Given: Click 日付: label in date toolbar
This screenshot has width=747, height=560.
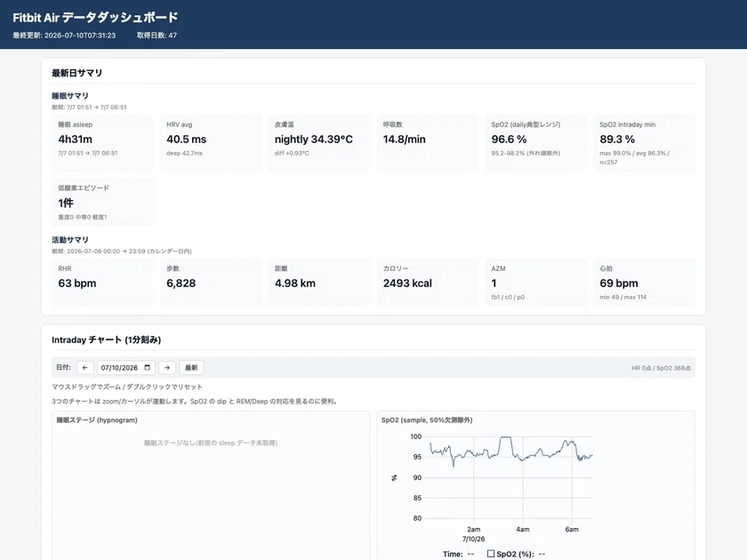Looking at the screenshot, I should tap(63, 368).
